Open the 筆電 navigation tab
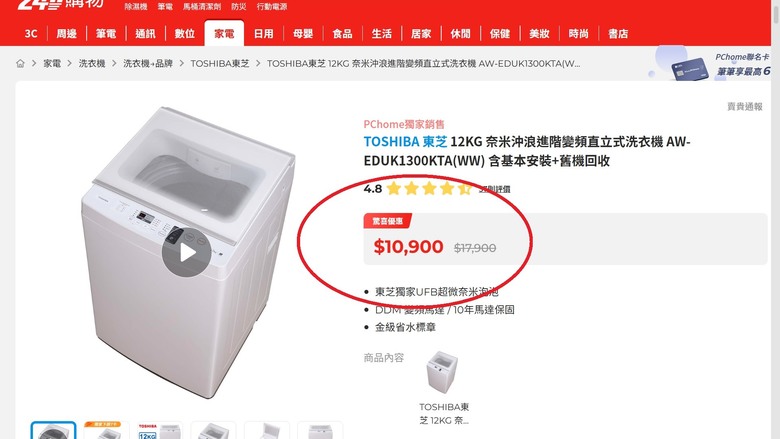The height and width of the screenshot is (439, 780). tap(106, 33)
